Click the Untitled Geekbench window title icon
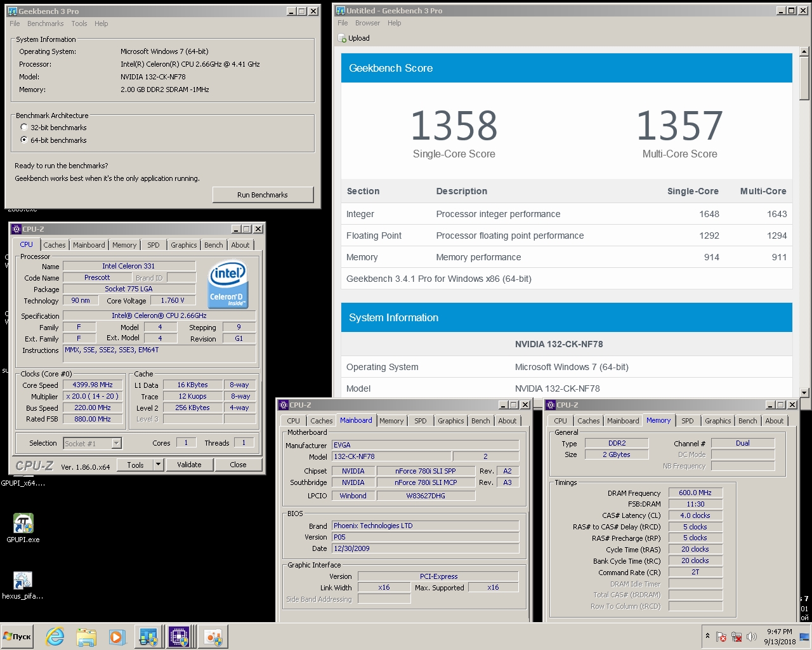The image size is (812, 650). pyautogui.click(x=340, y=10)
